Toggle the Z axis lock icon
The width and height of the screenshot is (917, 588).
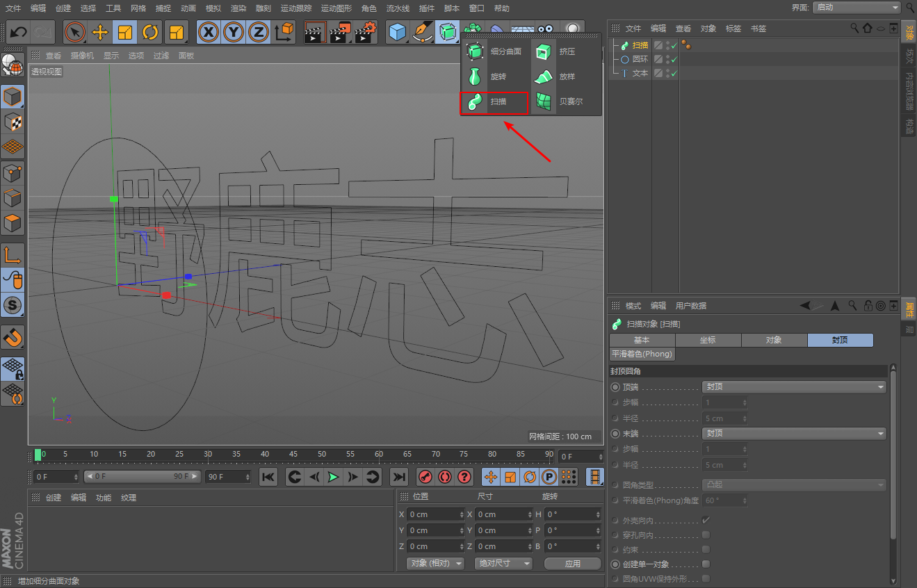259,32
